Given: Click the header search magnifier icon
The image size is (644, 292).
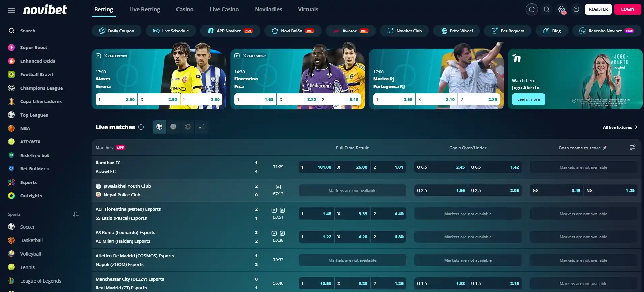Looking at the screenshot, I should 547,9.
